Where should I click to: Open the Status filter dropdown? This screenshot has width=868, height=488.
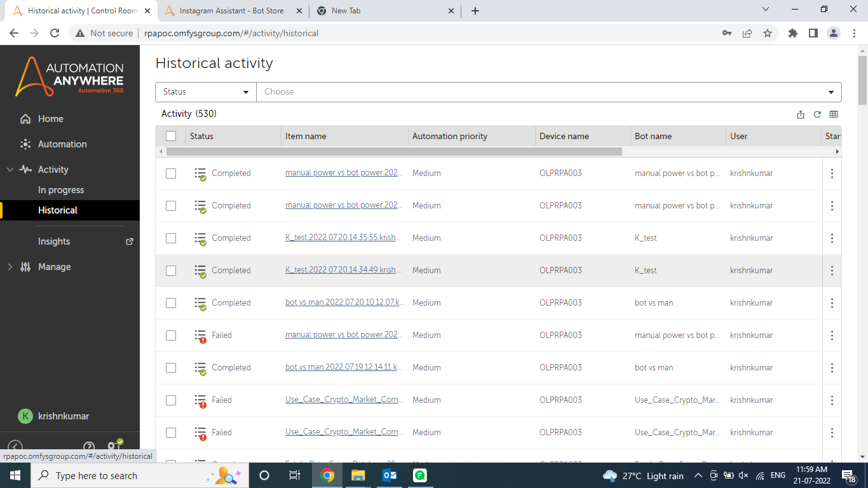click(205, 92)
